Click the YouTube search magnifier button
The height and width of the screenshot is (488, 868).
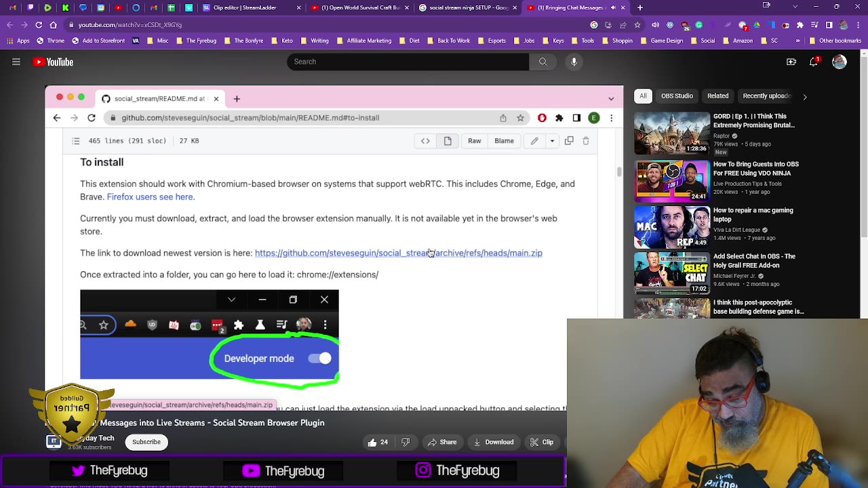(542, 62)
